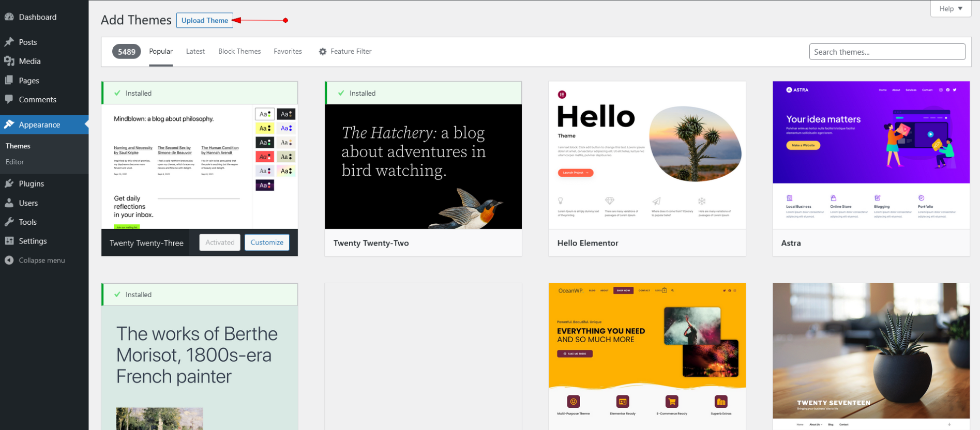Click the Pages icon in sidebar
Screen dimensions: 980x430
[x=9, y=80]
